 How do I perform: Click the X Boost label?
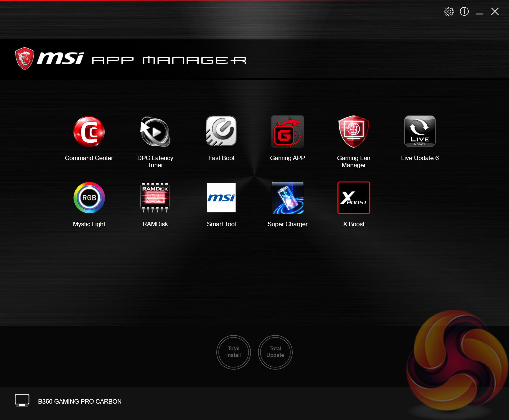pyautogui.click(x=354, y=224)
